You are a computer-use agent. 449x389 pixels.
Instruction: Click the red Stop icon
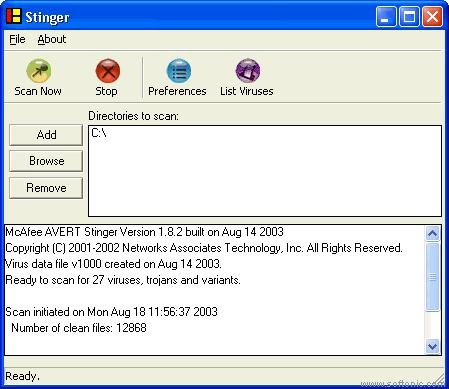coord(108,71)
